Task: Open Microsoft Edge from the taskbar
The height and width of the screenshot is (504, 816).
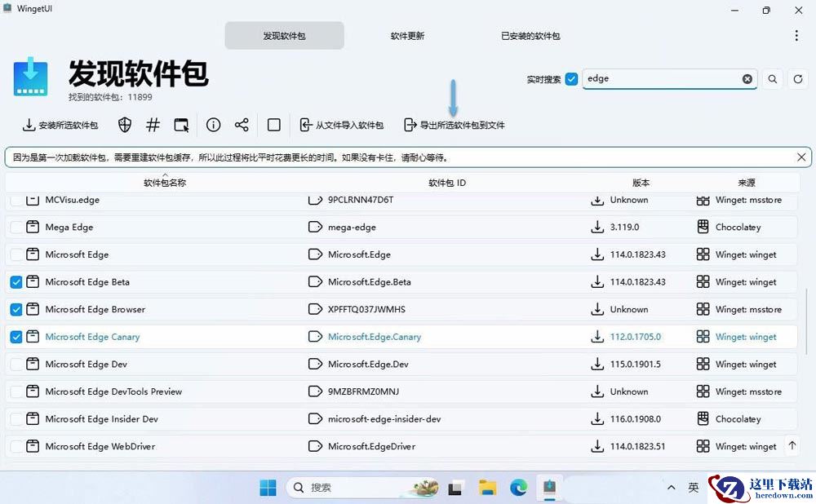Action: click(x=518, y=488)
